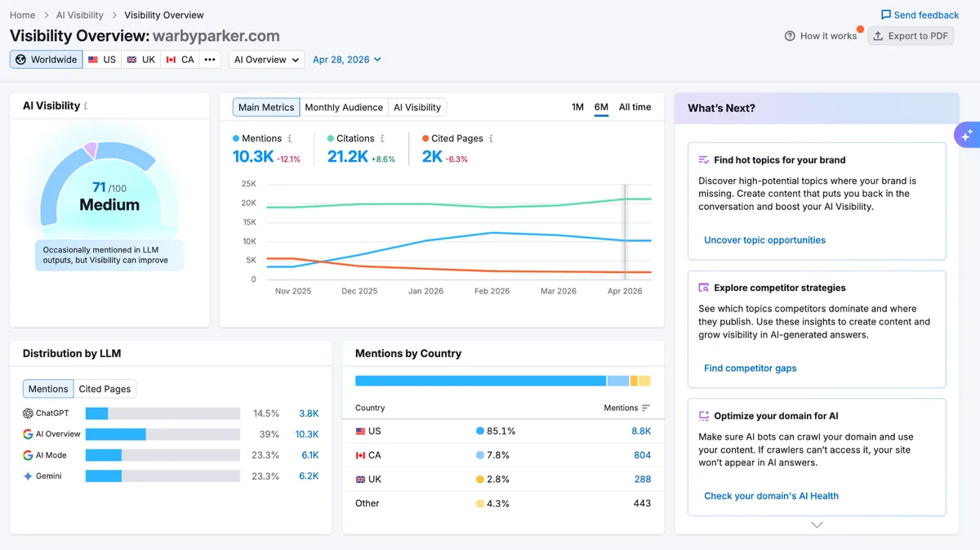Viewport: 980px width, 550px height.
Task: Select the CA flag icon filter
Action: [171, 60]
